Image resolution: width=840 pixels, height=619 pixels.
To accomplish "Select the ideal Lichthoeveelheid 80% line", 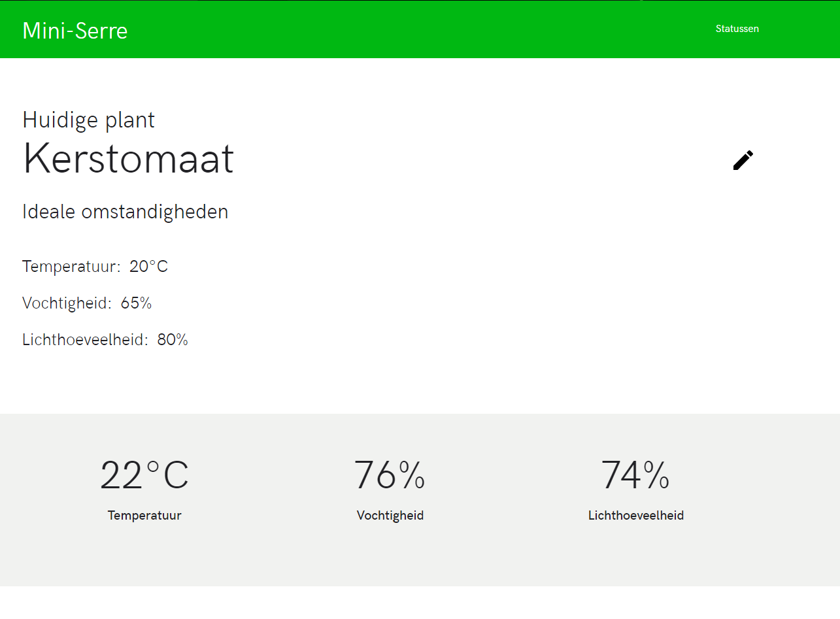I will click(x=105, y=340).
